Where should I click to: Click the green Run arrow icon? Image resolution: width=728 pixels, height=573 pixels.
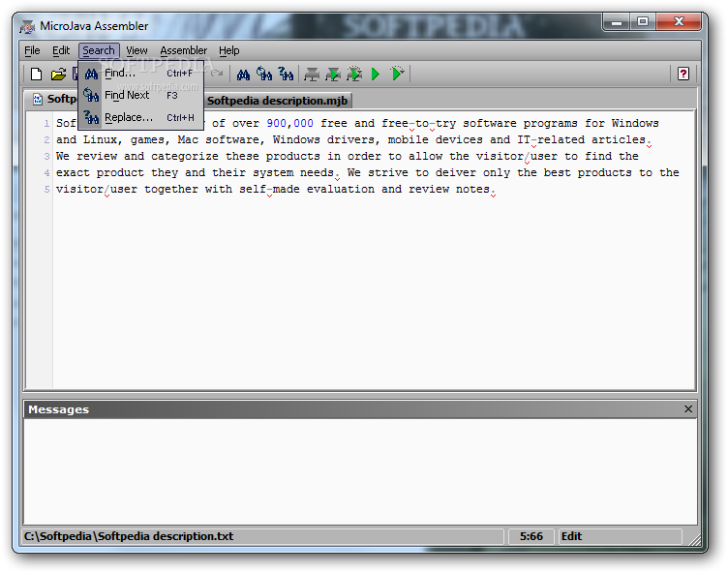pos(376,74)
